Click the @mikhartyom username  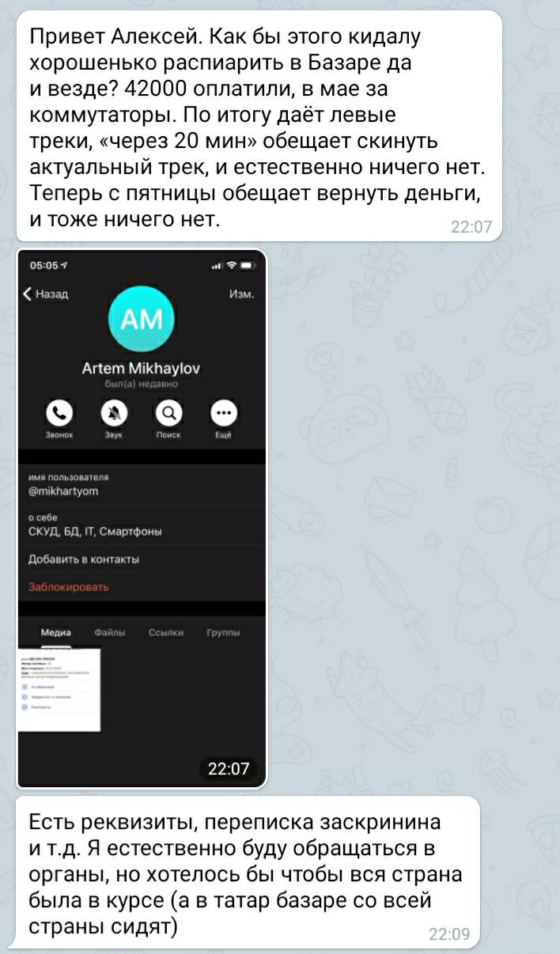point(63,491)
